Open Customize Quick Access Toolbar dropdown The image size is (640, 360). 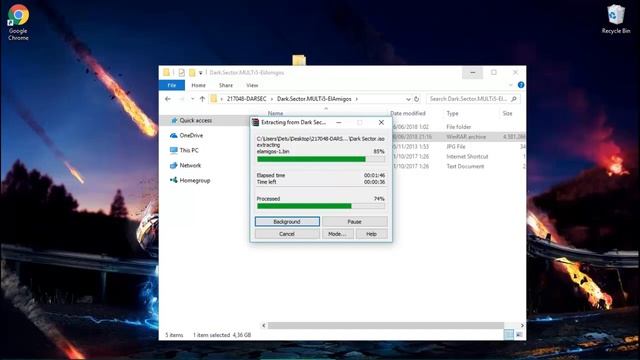pyautogui.click(x=200, y=73)
